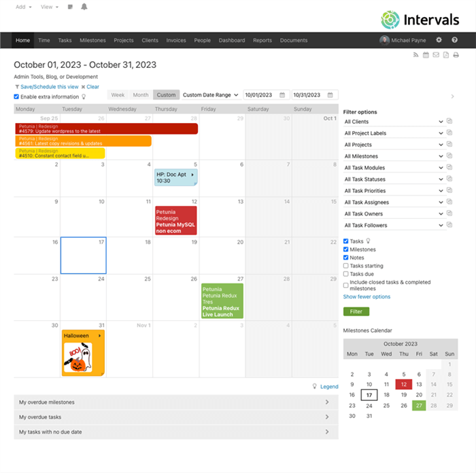Click the lightbulb next to Tasks checkbox
476x473 pixels.
coord(368,241)
